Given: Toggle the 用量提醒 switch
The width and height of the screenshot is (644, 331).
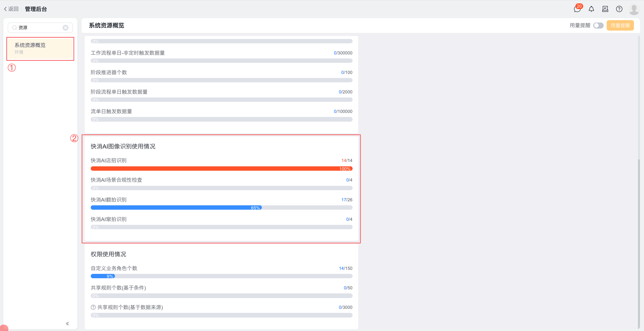Looking at the screenshot, I should tap(598, 26).
